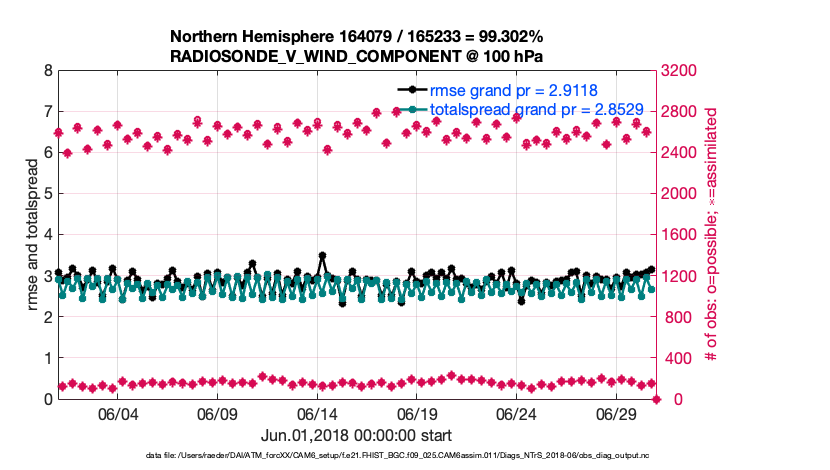
Task: Click the right y-axis tick label '2800'
Action: [x=679, y=112]
